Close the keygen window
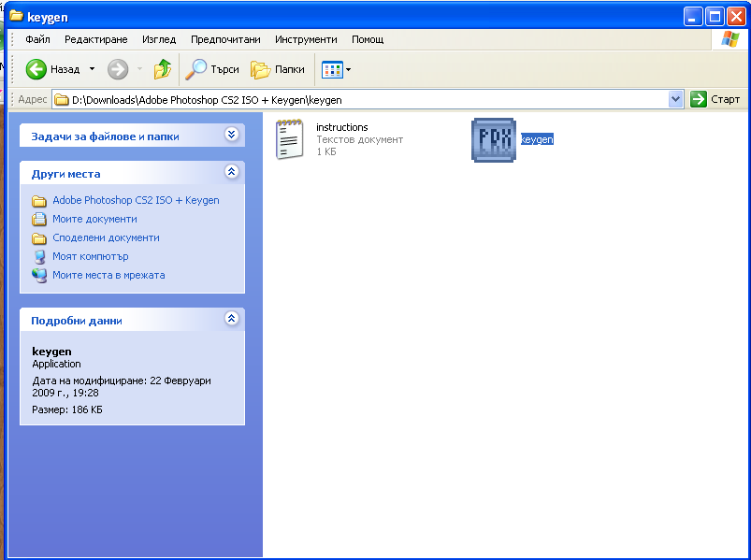 (736, 17)
